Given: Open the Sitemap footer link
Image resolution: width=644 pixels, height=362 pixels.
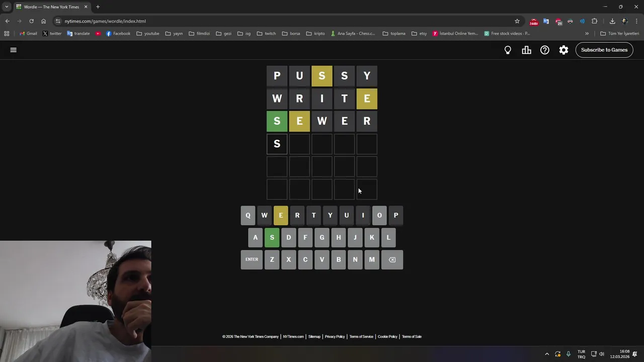Looking at the screenshot, I should coord(314,336).
